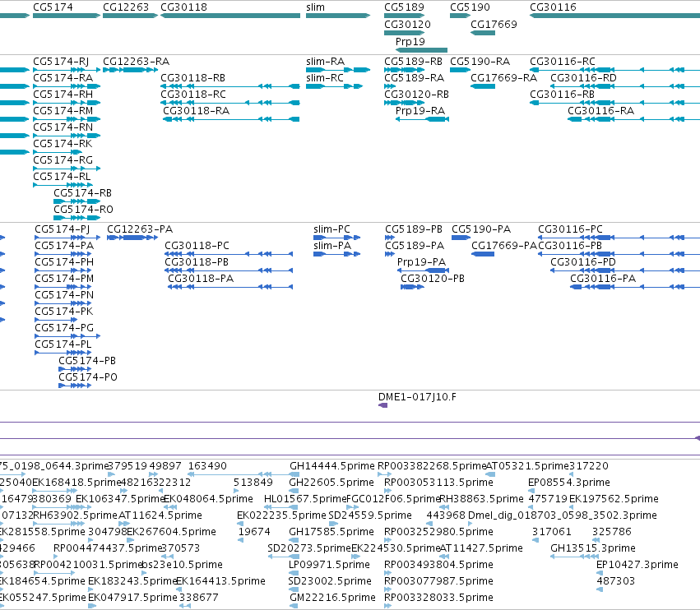700x610 pixels.
Task: Click the CG17669 gene label
Action: (x=494, y=24)
